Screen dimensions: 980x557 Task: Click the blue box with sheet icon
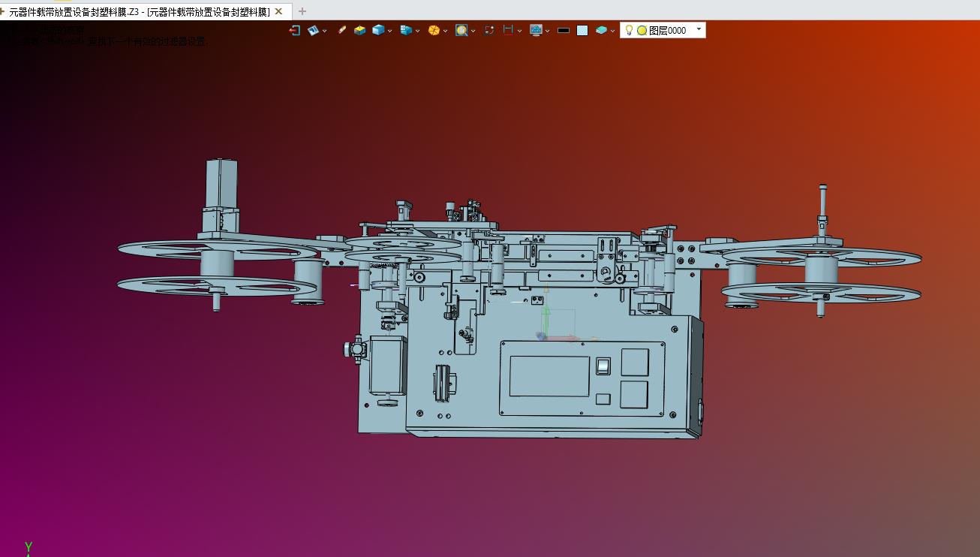tap(406, 30)
